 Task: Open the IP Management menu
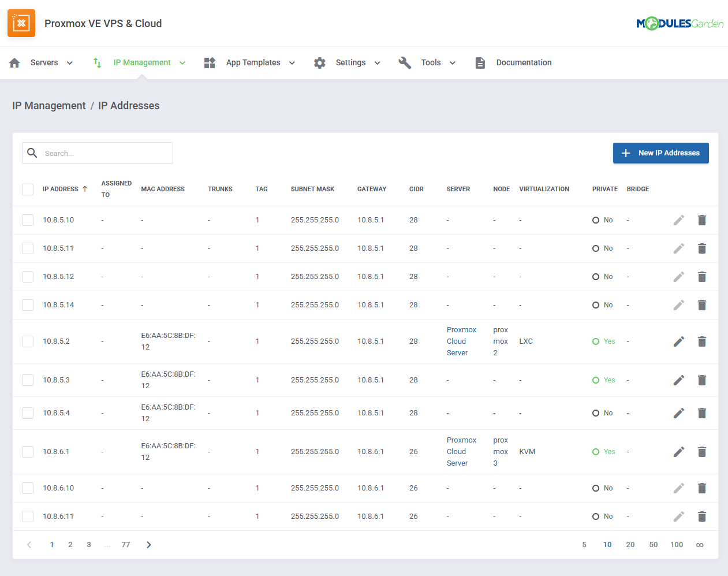[x=142, y=62]
